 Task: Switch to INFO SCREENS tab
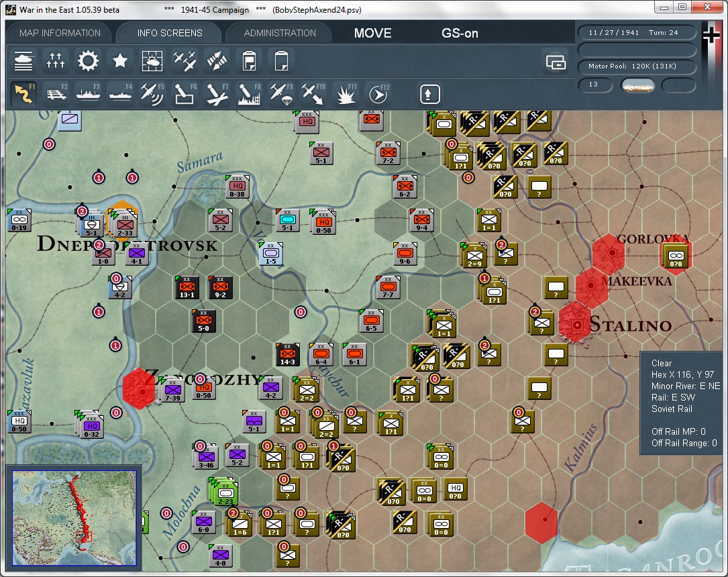(170, 33)
